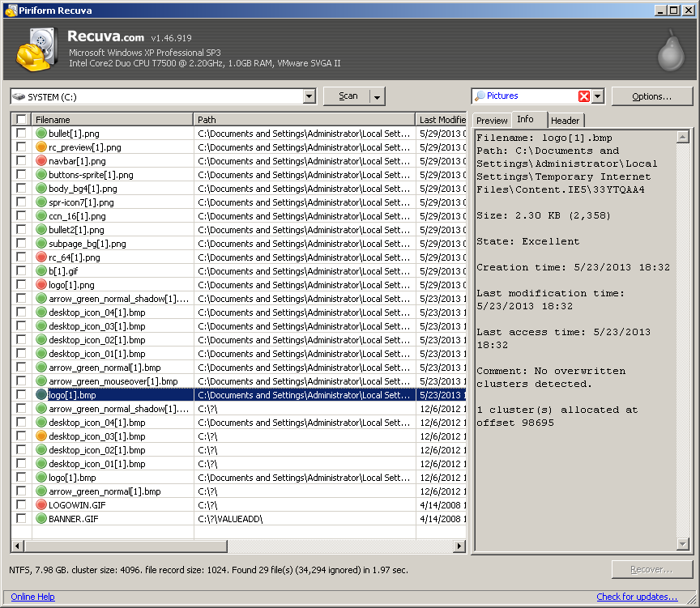Check the box for bullet[1].png
The image size is (700, 608).
click(21, 133)
